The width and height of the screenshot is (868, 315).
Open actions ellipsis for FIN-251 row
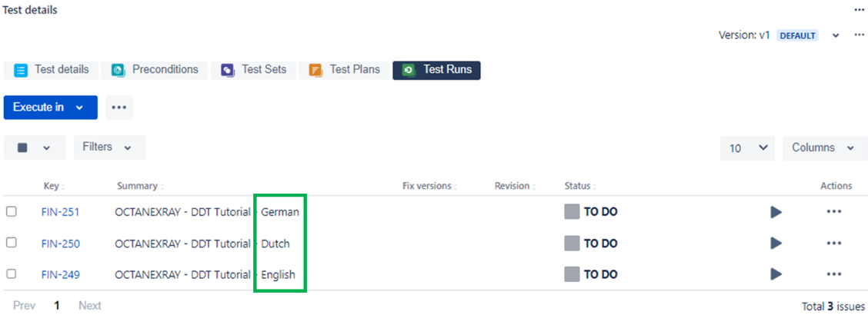click(833, 211)
